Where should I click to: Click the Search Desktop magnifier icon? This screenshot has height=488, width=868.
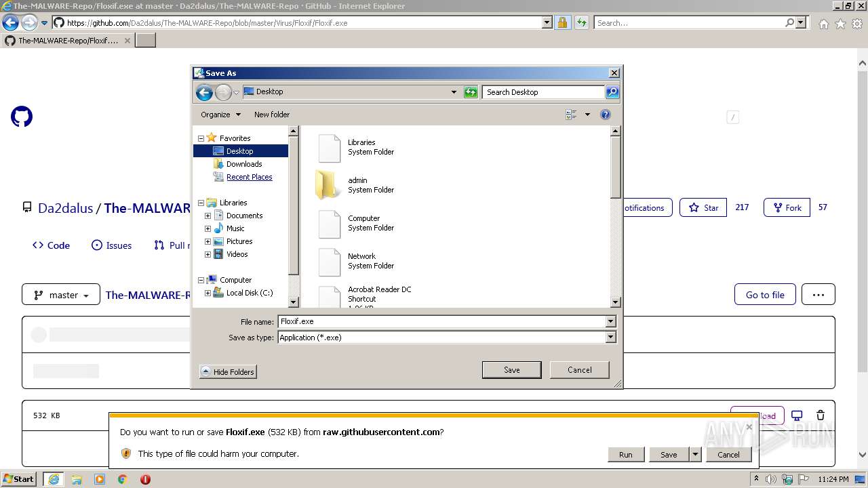click(x=612, y=92)
